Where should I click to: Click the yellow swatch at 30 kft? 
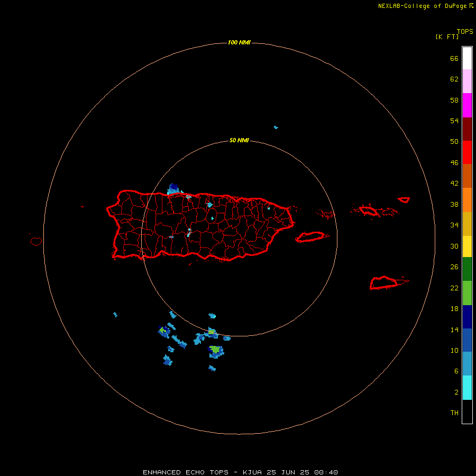467,246
